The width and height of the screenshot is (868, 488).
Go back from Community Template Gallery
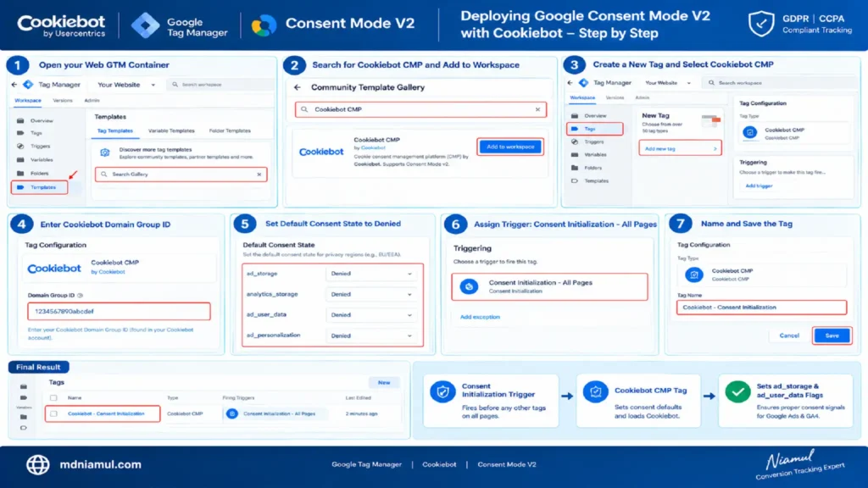(298, 87)
